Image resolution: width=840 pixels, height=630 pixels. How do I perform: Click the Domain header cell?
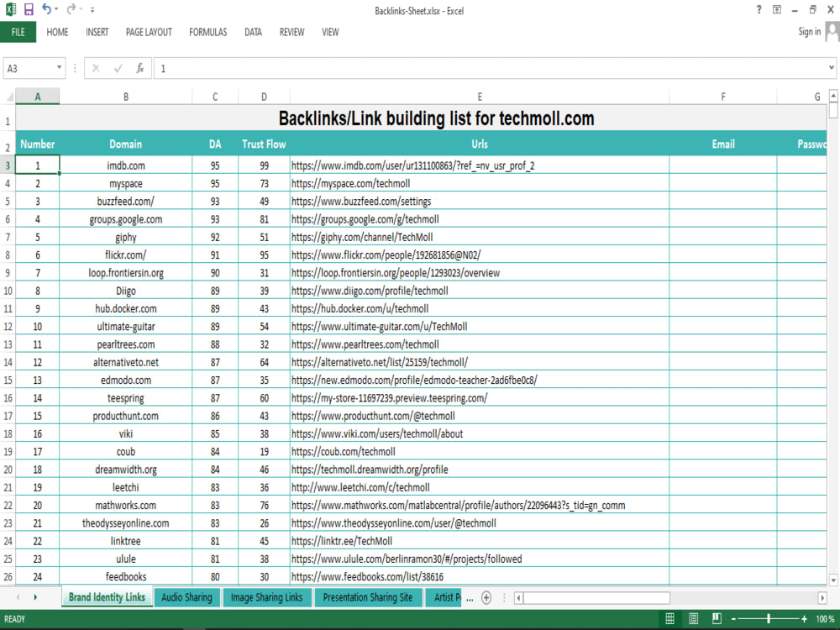(126, 144)
